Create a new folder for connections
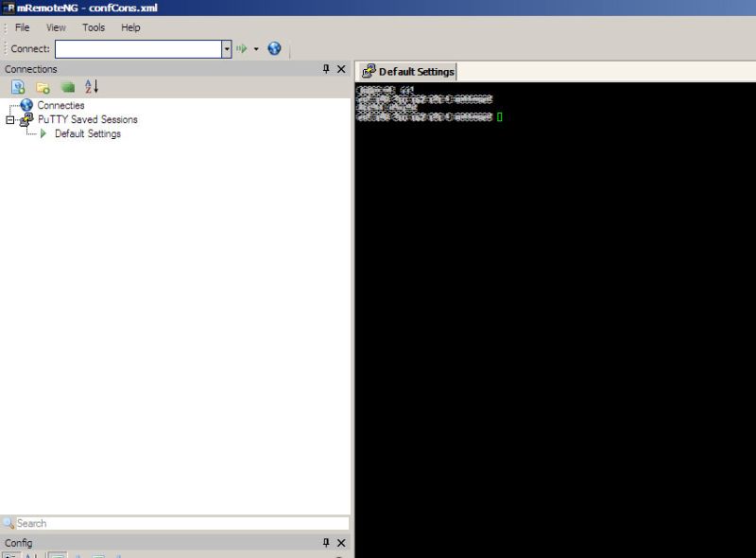This screenshot has height=558, width=756. click(x=41, y=85)
